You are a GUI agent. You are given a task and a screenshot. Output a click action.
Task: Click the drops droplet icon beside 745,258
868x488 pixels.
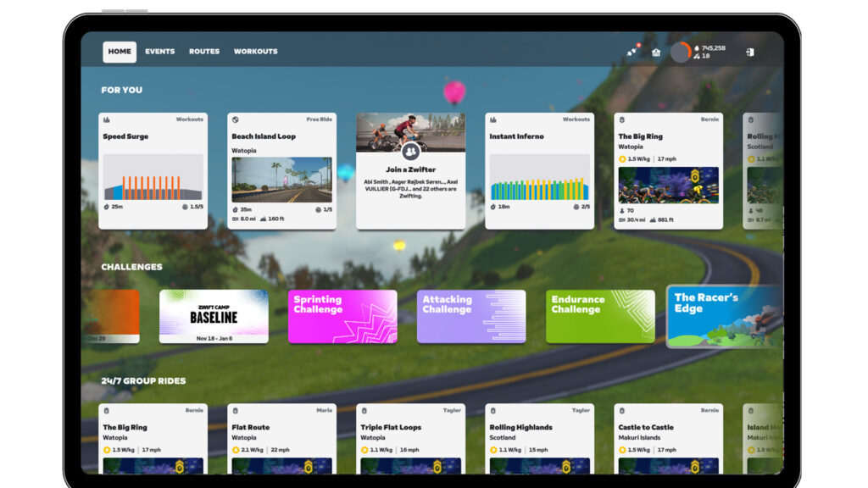pos(697,48)
